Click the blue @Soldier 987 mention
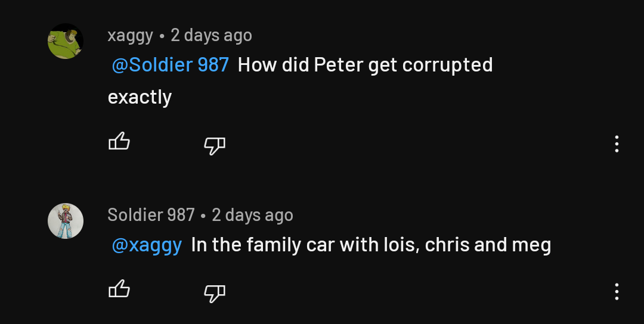 171,65
